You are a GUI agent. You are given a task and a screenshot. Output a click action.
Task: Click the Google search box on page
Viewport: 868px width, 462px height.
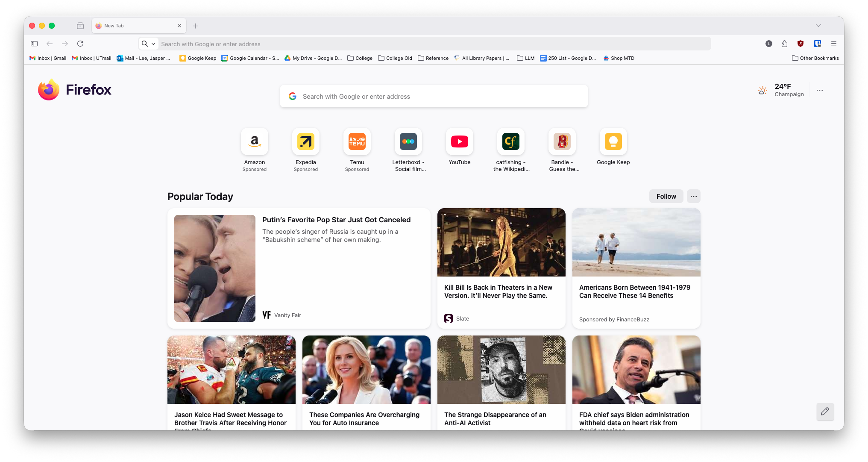point(434,97)
